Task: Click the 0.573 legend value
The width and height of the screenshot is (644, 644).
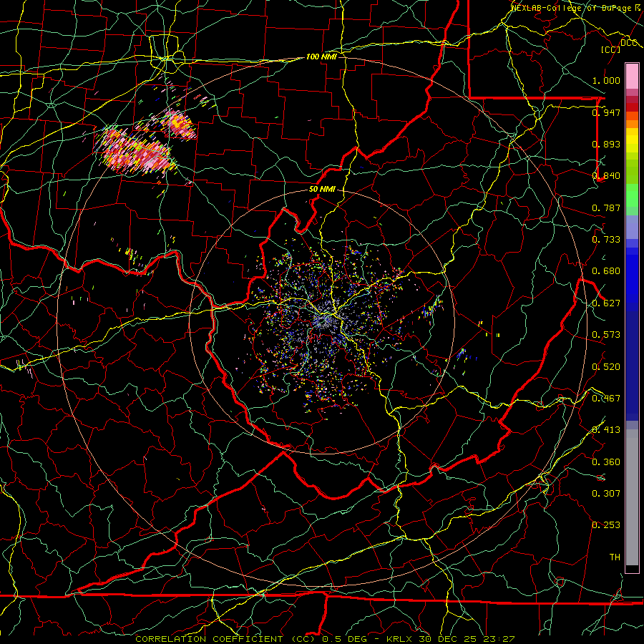Action: pyautogui.click(x=606, y=335)
